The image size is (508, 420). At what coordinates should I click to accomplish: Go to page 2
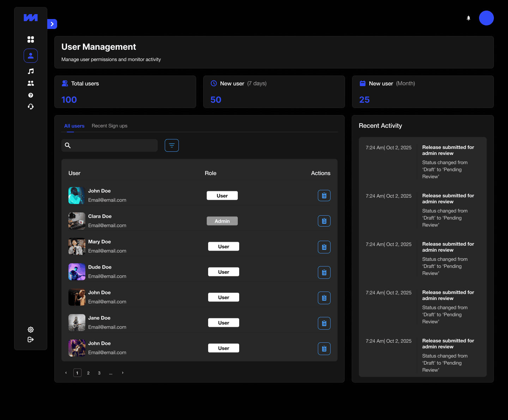point(88,373)
